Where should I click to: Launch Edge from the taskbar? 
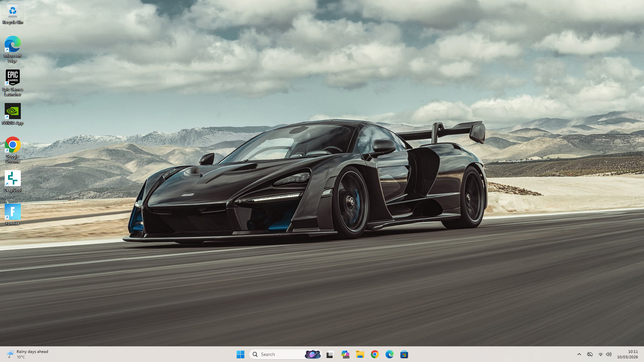(389, 354)
